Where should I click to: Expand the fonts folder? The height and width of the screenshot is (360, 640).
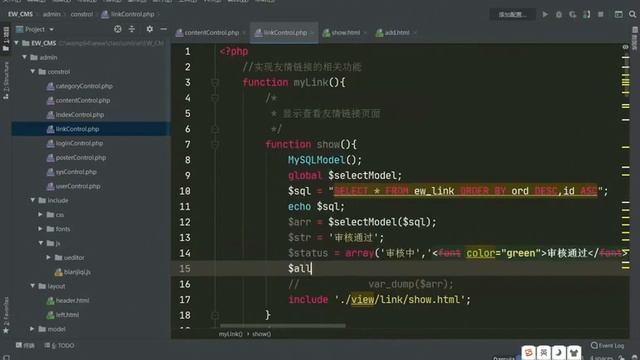40,229
